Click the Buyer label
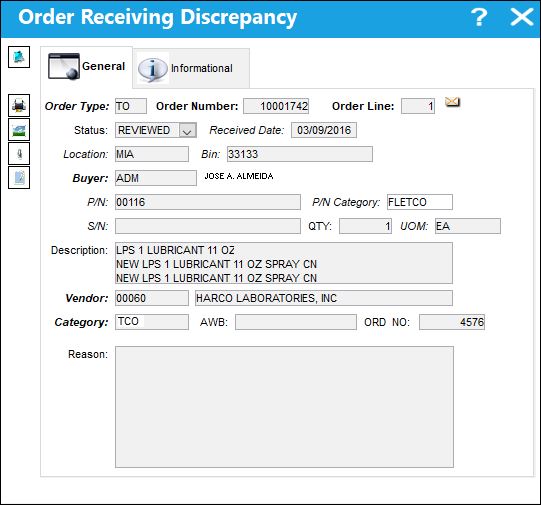This screenshot has width=541, height=505. [90, 178]
